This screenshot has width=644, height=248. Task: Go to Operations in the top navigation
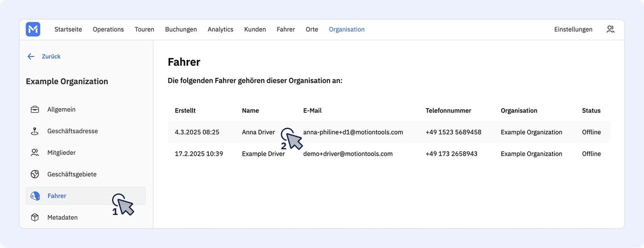108,29
